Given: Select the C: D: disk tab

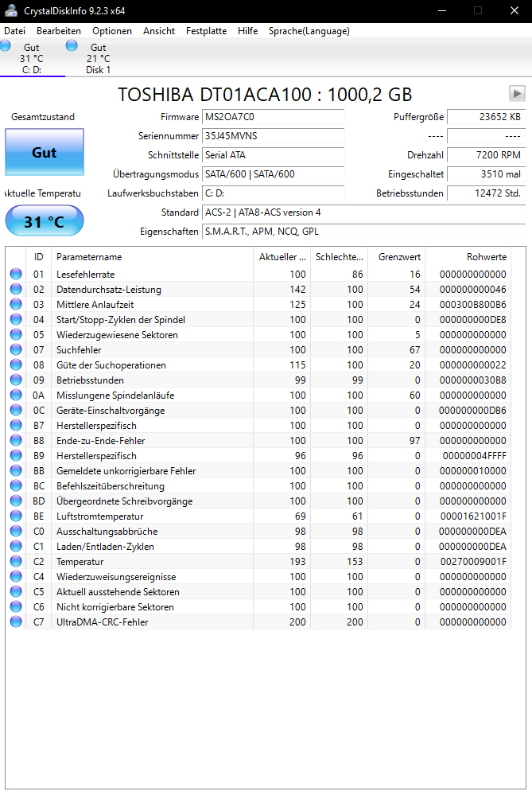Looking at the screenshot, I should coord(32,58).
